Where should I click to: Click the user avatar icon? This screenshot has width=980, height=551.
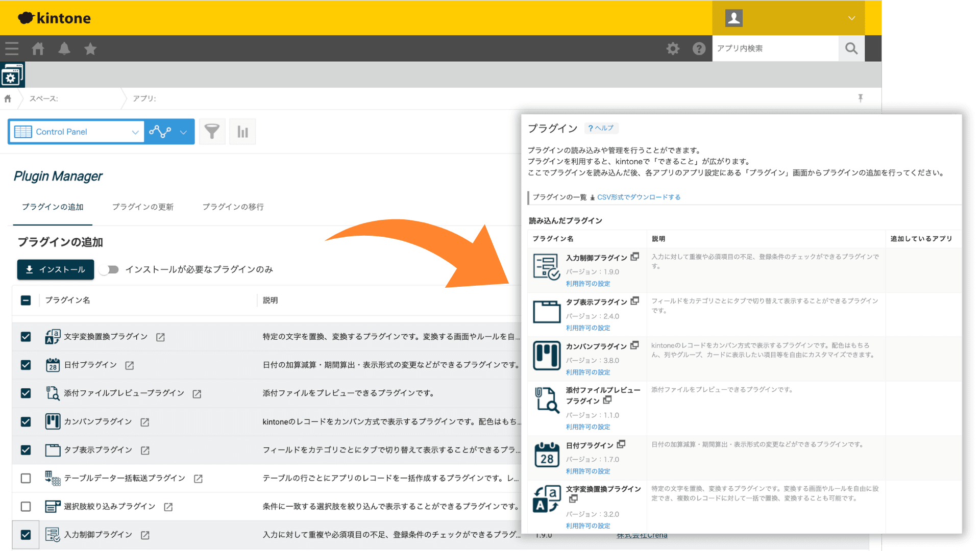pos(733,18)
